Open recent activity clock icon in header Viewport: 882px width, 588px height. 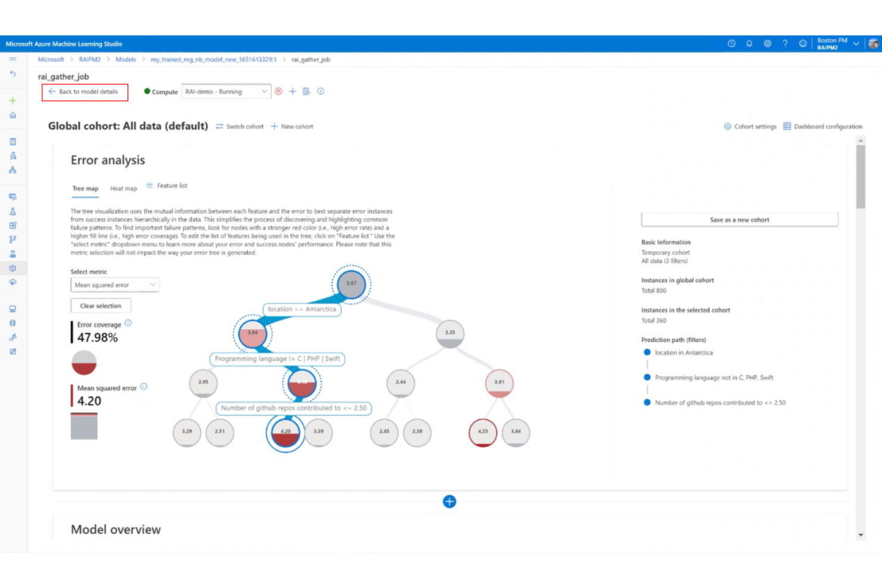tap(731, 43)
